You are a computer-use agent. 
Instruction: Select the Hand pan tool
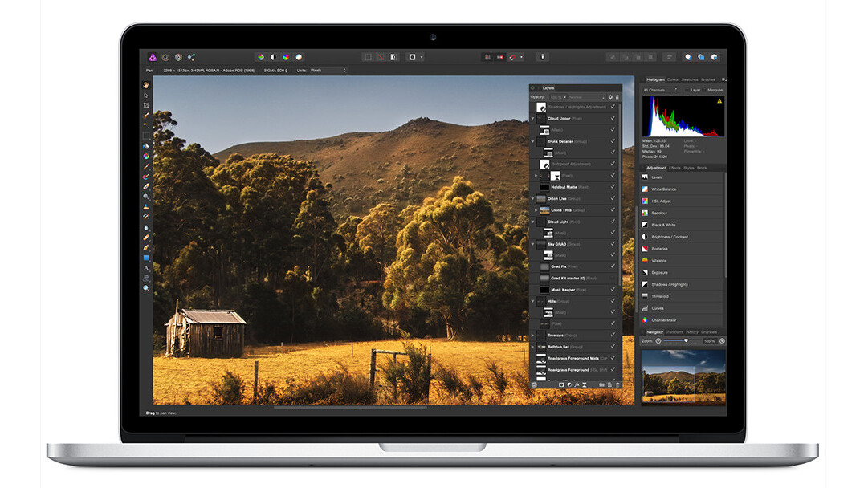[x=146, y=85]
